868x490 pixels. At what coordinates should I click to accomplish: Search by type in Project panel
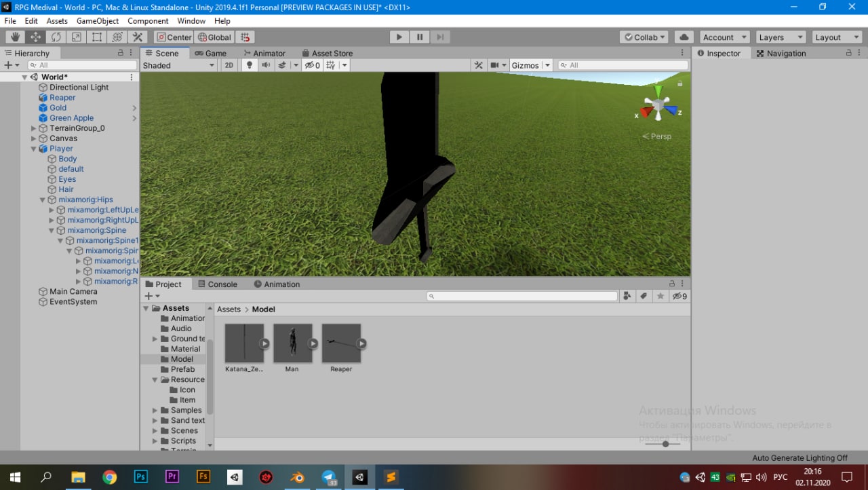point(627,296)
